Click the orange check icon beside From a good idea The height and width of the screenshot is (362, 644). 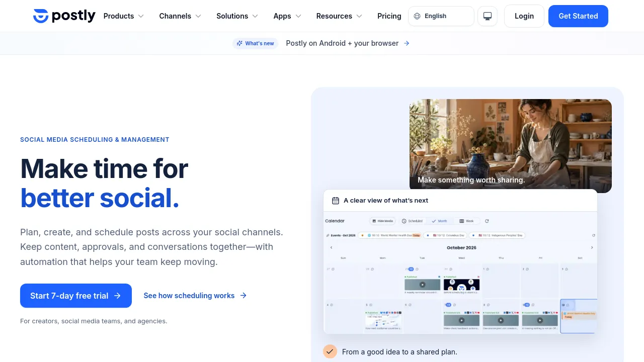click(x=330, y=351)
